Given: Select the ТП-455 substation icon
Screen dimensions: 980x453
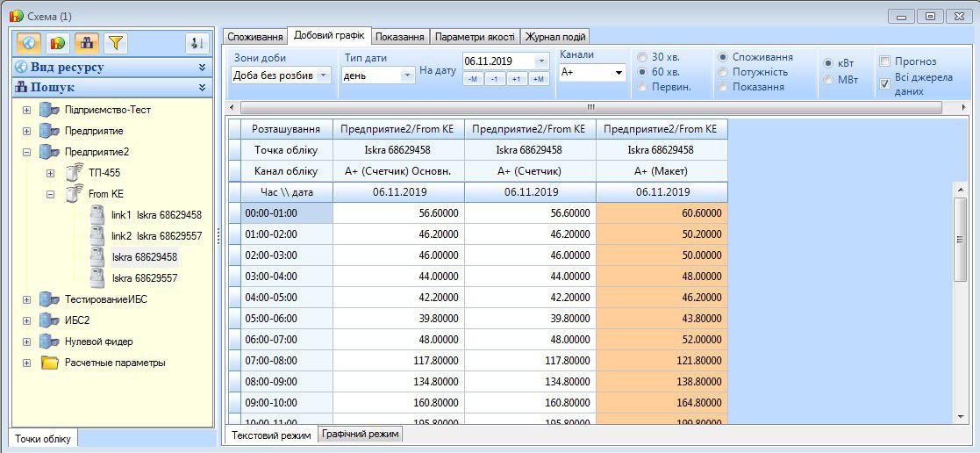Looking at the screenshot, I should [x=75, y=173].
